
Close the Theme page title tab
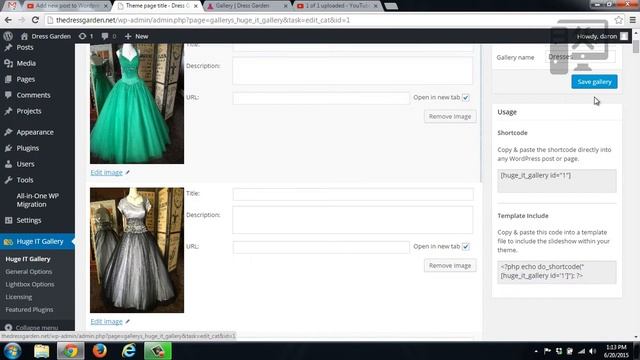pyautogui.click(x=196, y=6)
